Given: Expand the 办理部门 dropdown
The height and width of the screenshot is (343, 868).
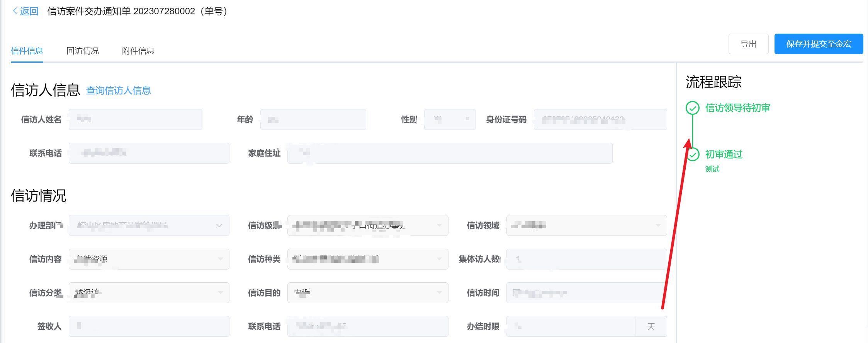Looking at the screenshot, I should [149, 225].
